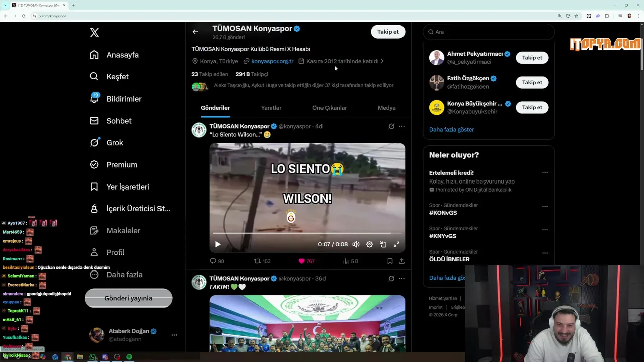Open File Explorer from taskbar
The width and height of the screenshot is (644, 362).
(79, 357)
